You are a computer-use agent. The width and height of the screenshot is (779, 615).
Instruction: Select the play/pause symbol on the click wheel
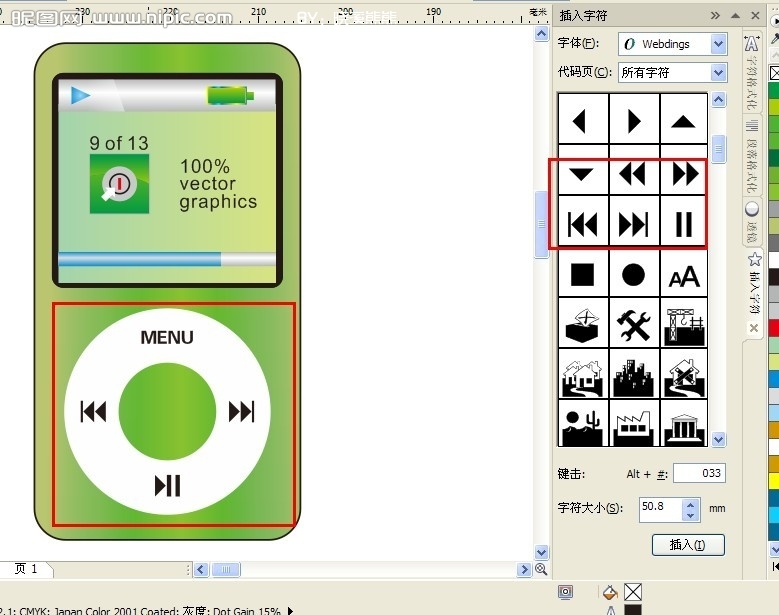coord(168,486)
